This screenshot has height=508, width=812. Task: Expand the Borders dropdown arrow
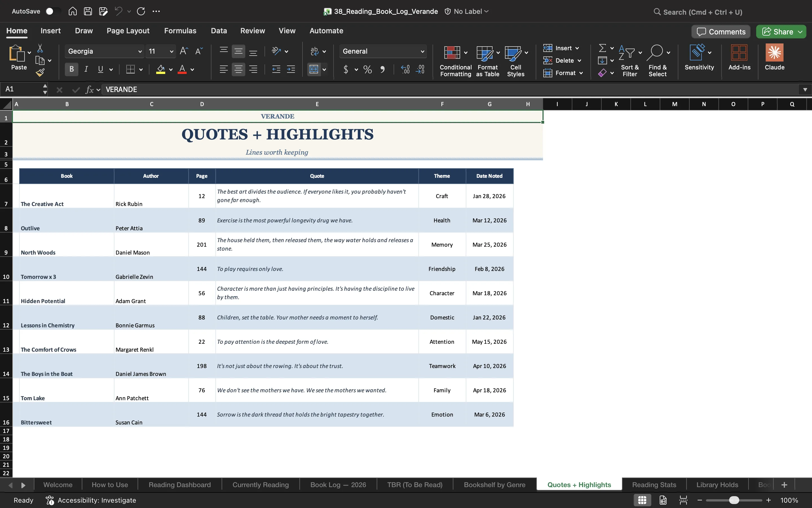pyautogui.click(x=141, y=69)
